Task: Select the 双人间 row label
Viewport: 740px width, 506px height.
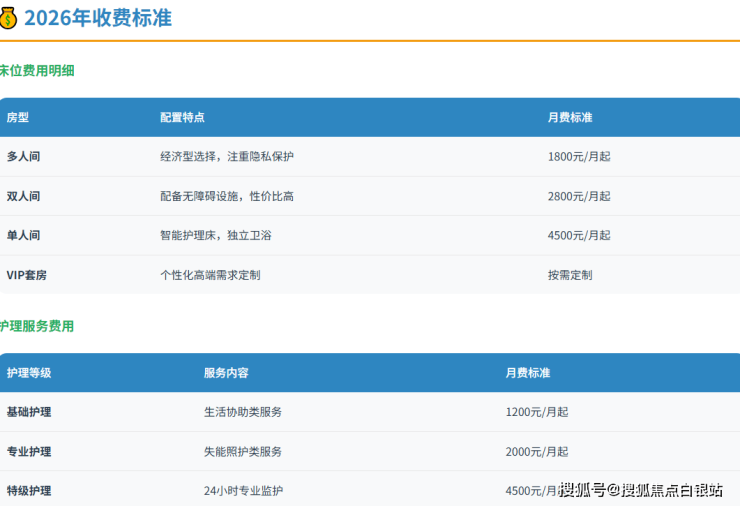Action: [23, 196]
